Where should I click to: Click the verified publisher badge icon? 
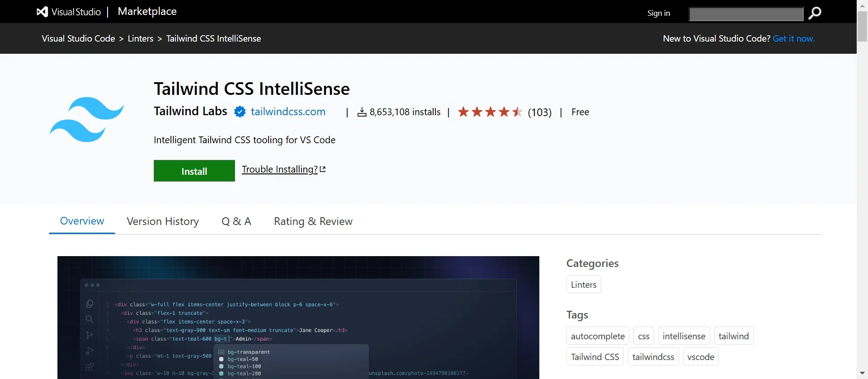coord(240,112)
